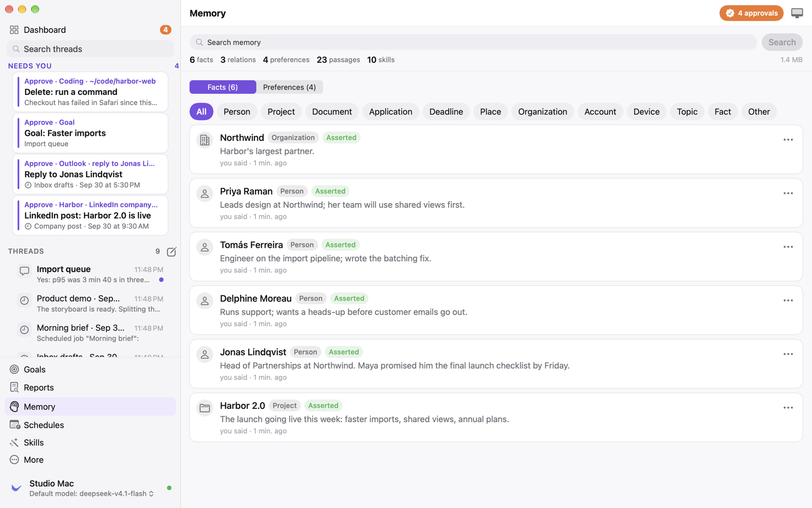Filter facts by Topic
Screen dimensions: 812x508
tap(687, 112)
